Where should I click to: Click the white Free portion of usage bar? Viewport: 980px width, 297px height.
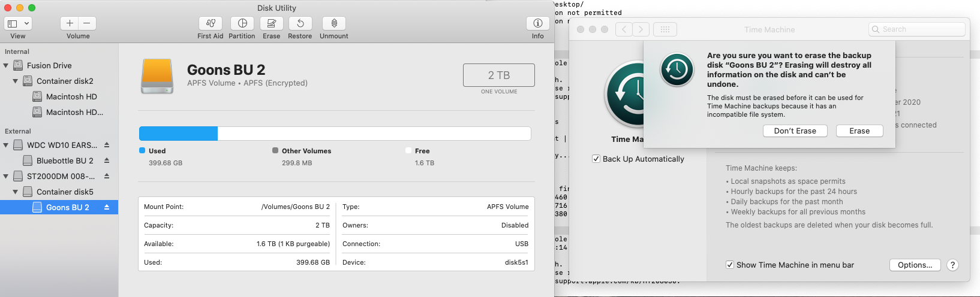point(374,134)
